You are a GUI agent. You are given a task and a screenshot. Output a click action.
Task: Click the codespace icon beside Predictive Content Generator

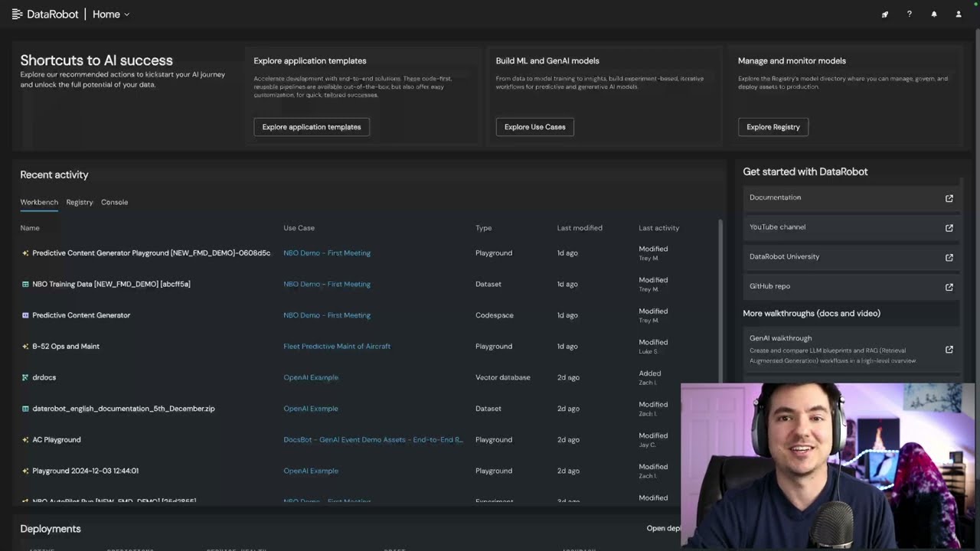pyautogui.click(x=25, y=315)
